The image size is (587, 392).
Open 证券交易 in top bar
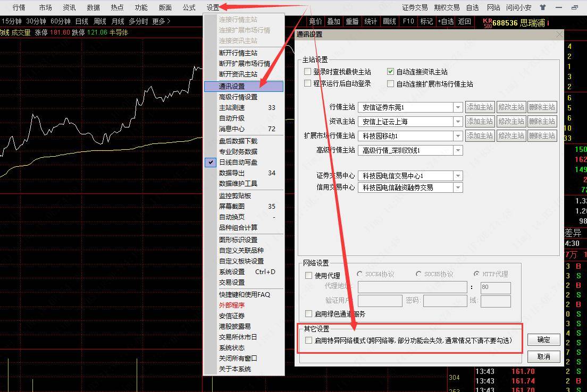coord(415,7)
